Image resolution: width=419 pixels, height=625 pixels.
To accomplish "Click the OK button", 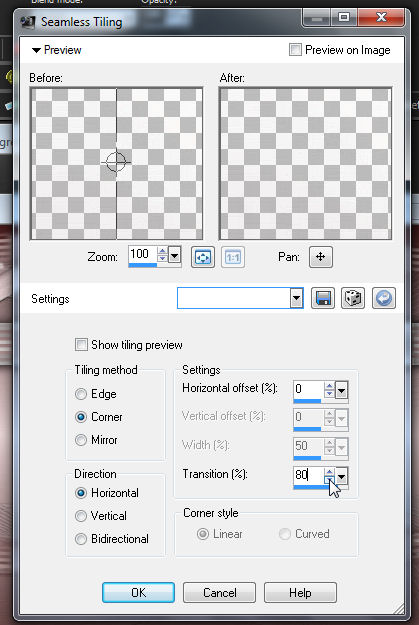I will tap(138, 592).
